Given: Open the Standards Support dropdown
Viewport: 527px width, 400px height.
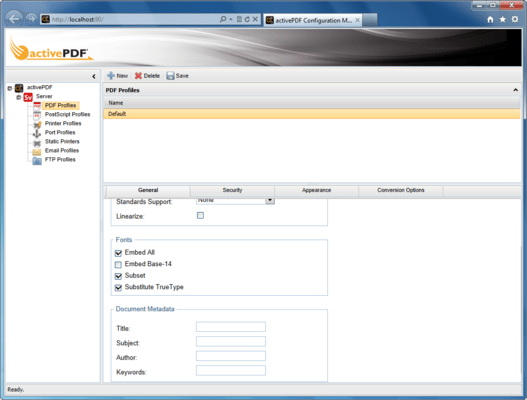Looking at the screenshot, I should 270,200.
